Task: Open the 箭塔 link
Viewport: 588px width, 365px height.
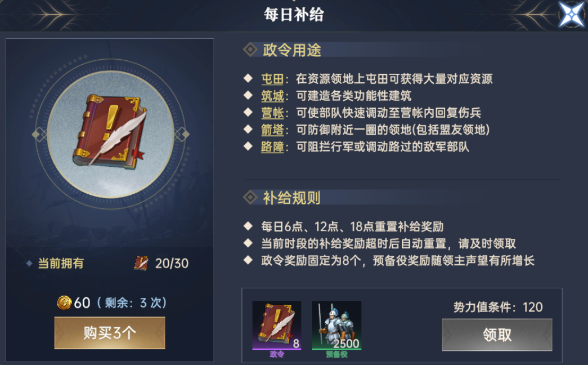Action: pos(272,130)
